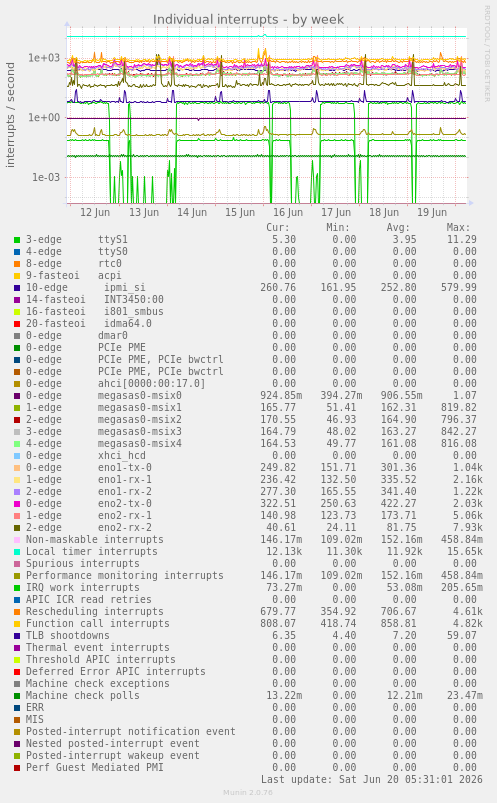Click the 'Min:' column header

point(338,227)
